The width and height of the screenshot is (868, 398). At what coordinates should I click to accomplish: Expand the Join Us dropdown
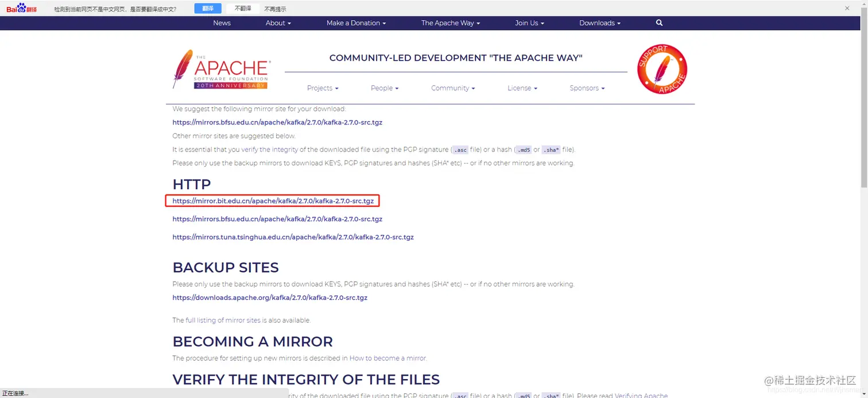pyautogui.click(x=529, y=23)
